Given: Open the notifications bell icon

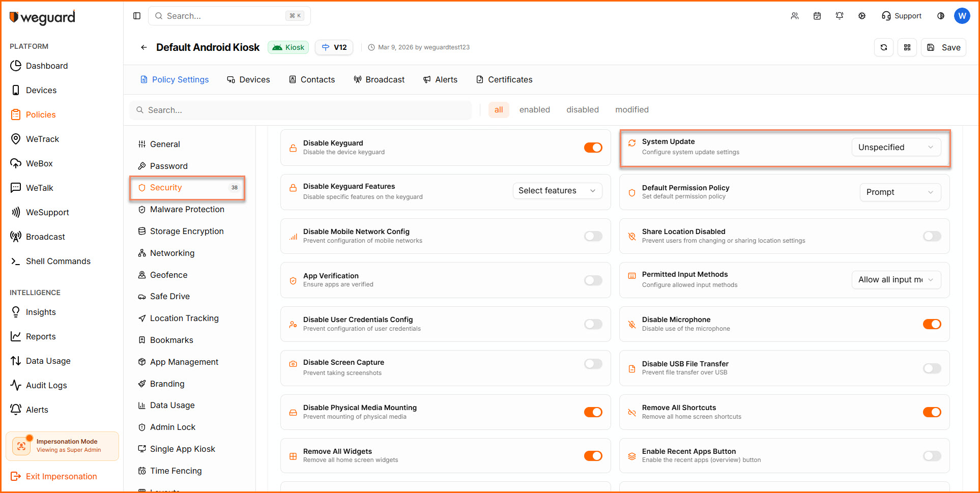Looking at the screenshot, I should (840, 16).
